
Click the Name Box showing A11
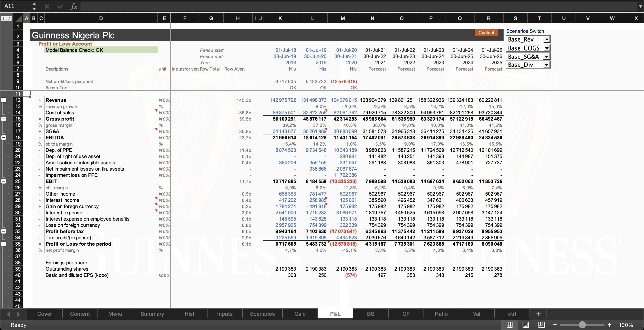tap(16, 6)
